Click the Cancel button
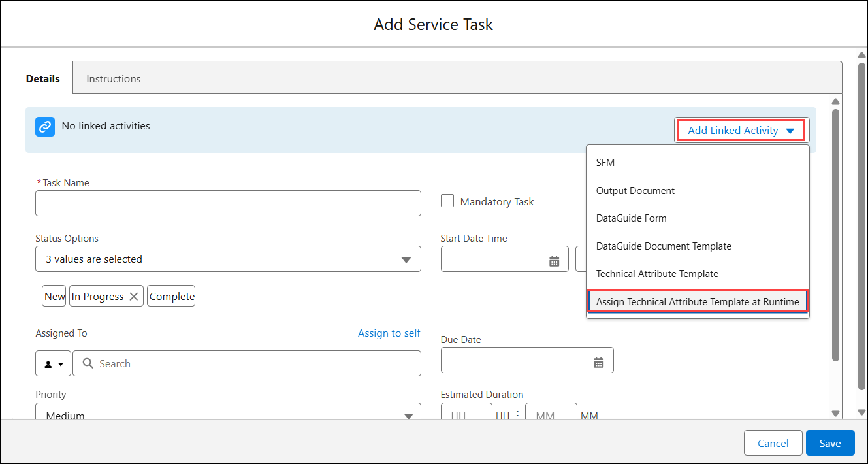This screenshot has height=464, width=868. click(773, 443)
